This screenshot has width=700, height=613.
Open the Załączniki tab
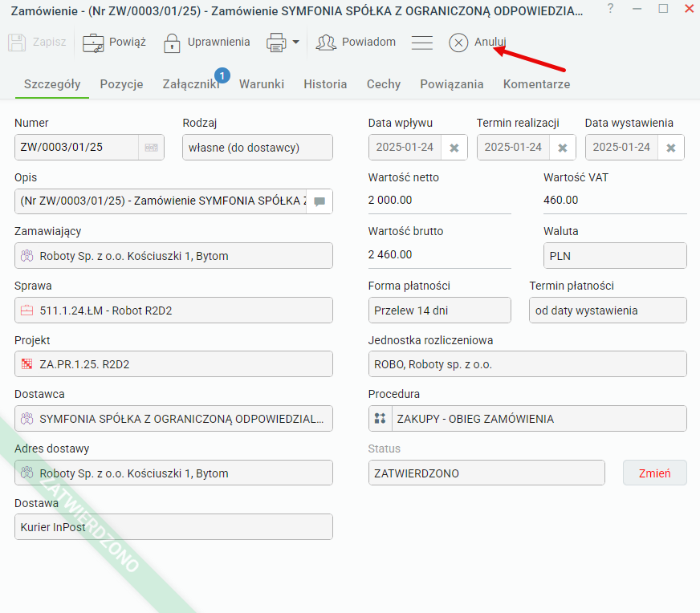(x=191, y=84)
